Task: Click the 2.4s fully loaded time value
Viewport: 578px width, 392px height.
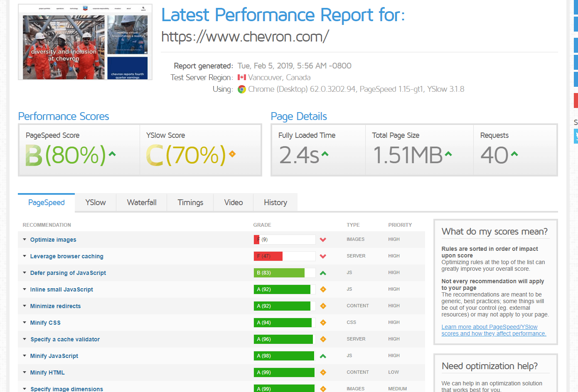Action: point(299,155)
